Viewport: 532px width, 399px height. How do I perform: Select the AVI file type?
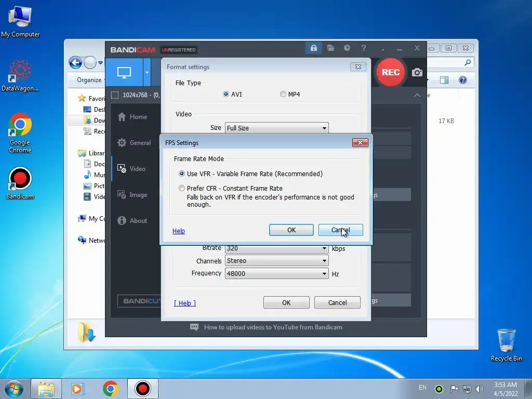click(x=232, y=95)
